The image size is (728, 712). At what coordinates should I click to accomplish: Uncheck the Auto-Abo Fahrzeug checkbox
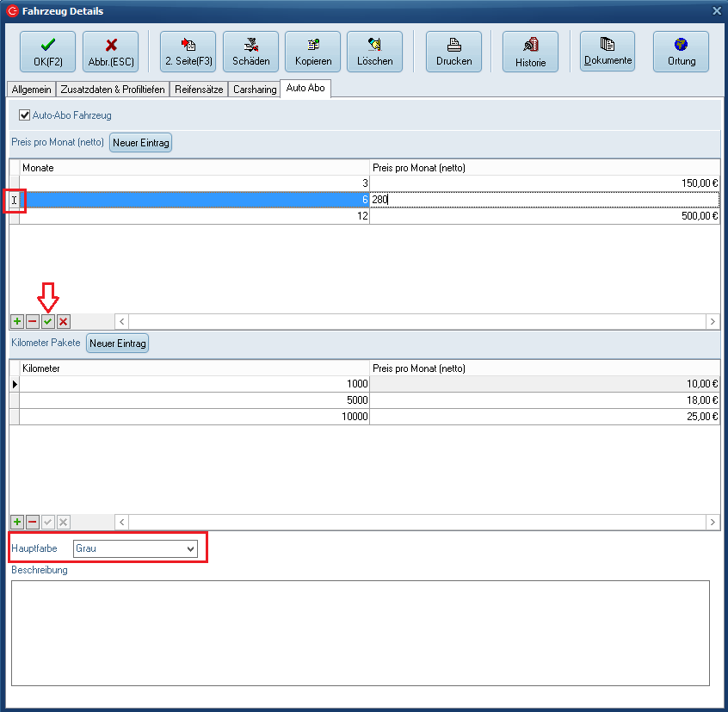25,115
